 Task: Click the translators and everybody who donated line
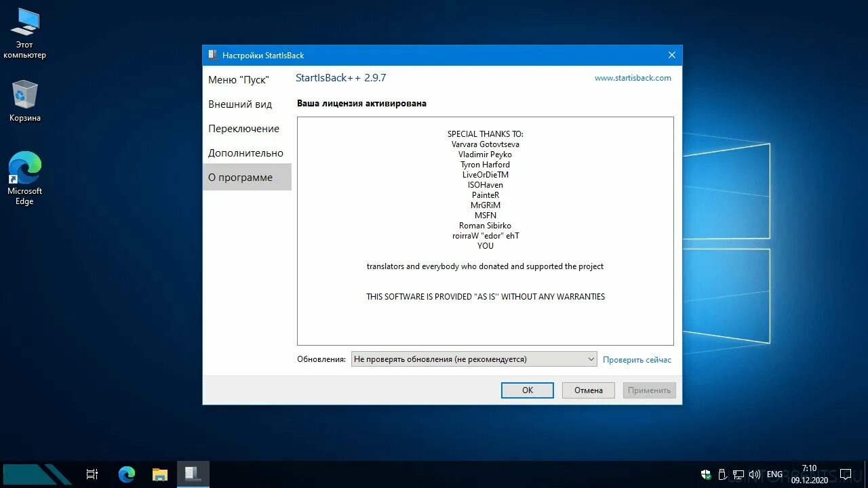(486, 266)
